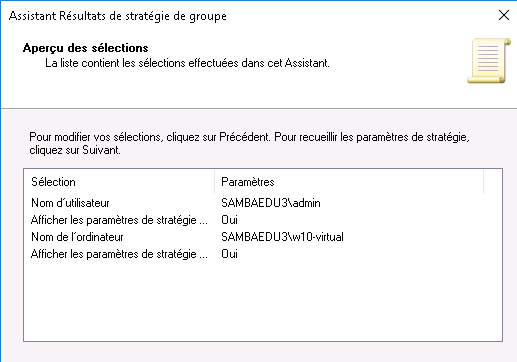
Task: Select the Nom de l'ordinateur row
Action: click(x=263, y=237)
